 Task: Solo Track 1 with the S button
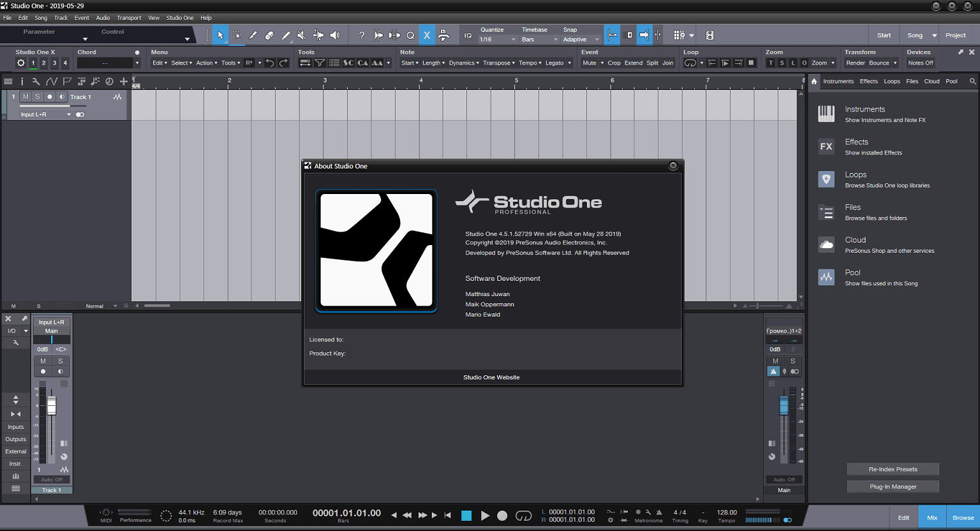pos(38,97)
